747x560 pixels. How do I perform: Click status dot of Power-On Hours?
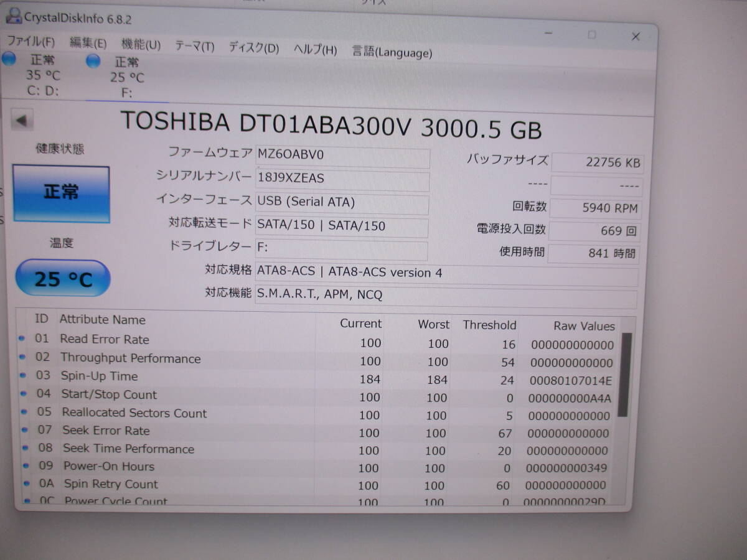pyautogui.click(x=26, y=465)
